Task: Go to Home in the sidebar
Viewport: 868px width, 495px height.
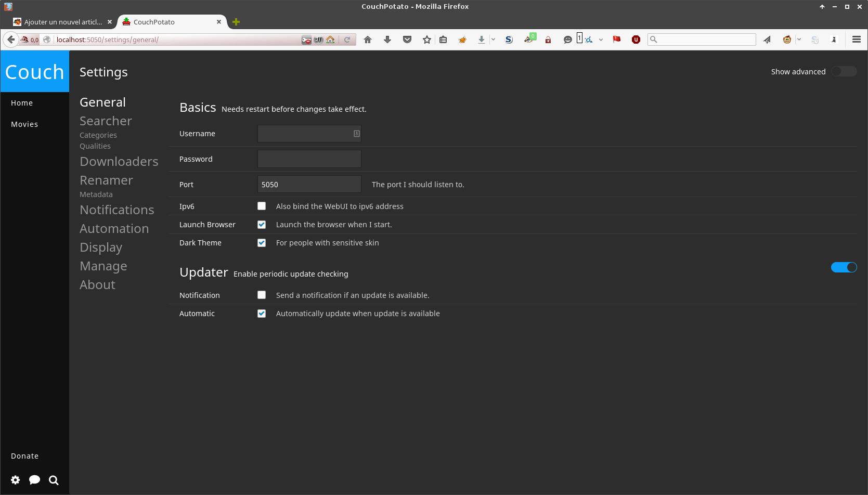Action: point(22,103)
